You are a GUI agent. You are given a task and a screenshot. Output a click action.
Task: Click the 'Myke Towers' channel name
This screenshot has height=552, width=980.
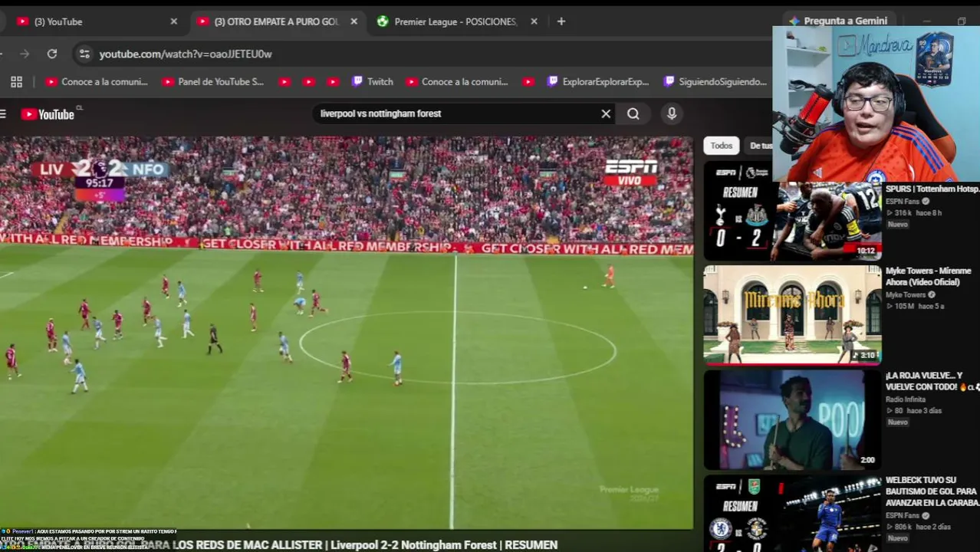906,294
